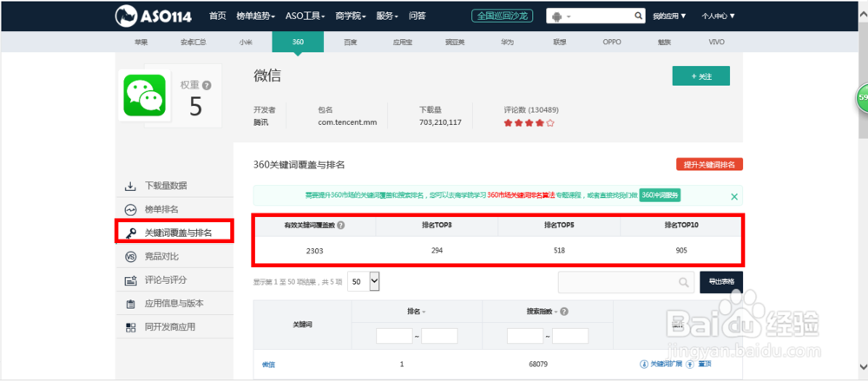
Task: Click the grid icon beside 同开发商应用
Action: tap(131, 327)
